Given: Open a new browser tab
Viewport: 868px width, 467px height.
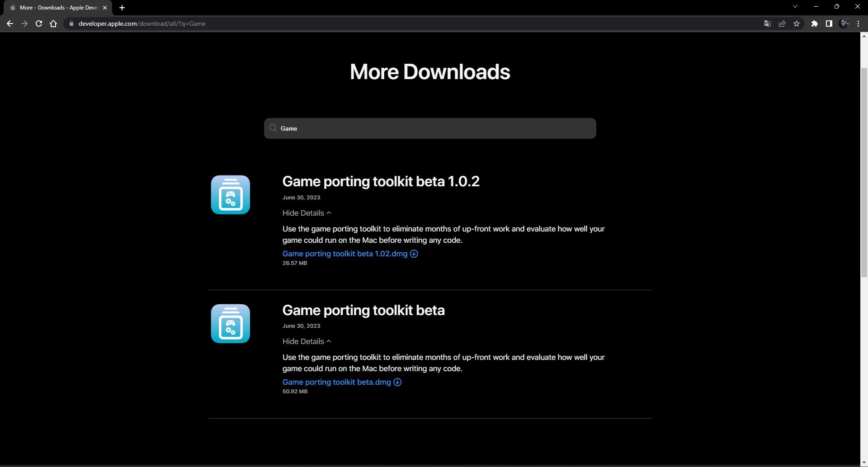Looking at the screenshot, I should (122, 7).
